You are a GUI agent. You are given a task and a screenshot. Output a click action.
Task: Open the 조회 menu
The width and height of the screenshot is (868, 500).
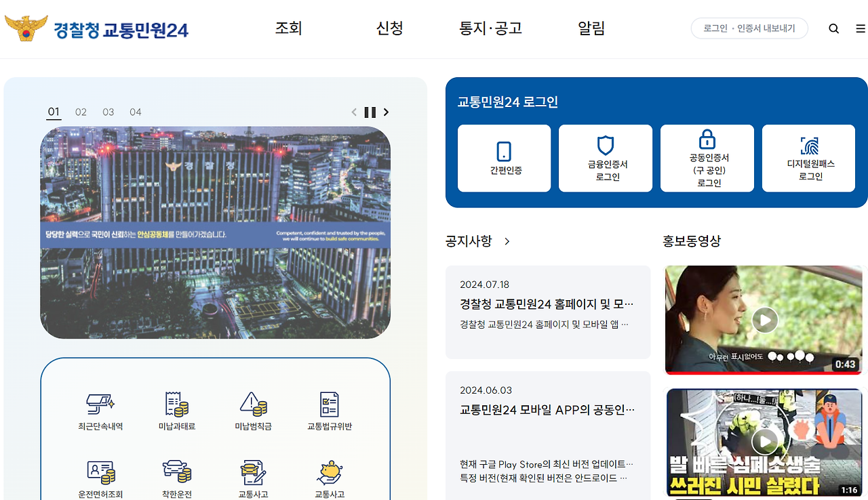(289, 28)
